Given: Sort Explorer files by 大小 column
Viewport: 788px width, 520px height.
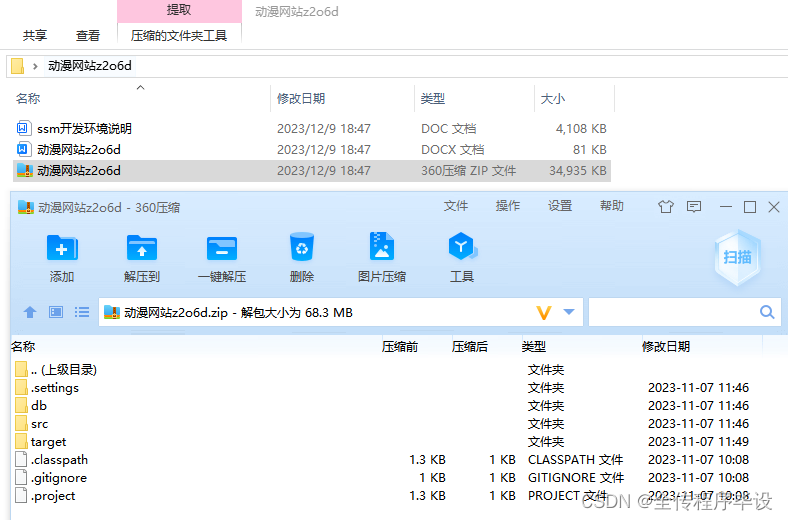Looking at the screenshot, I should coord(552,98).
